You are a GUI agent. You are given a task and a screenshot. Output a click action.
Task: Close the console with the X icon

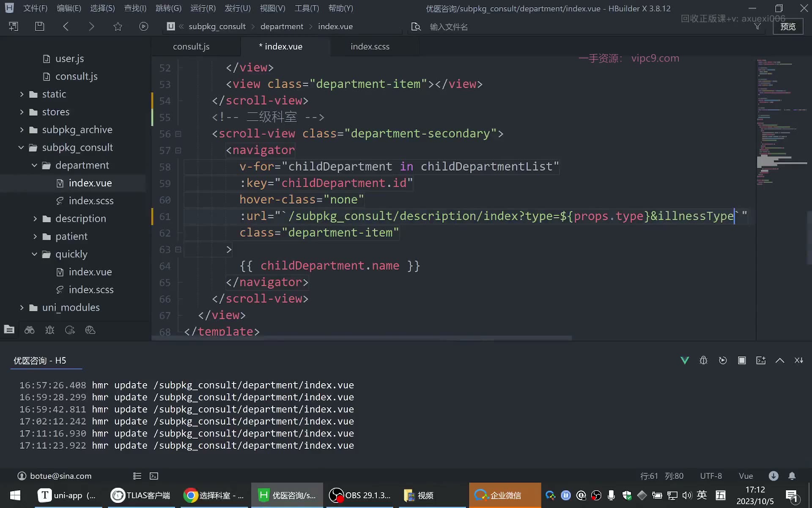tap(799, 360)
